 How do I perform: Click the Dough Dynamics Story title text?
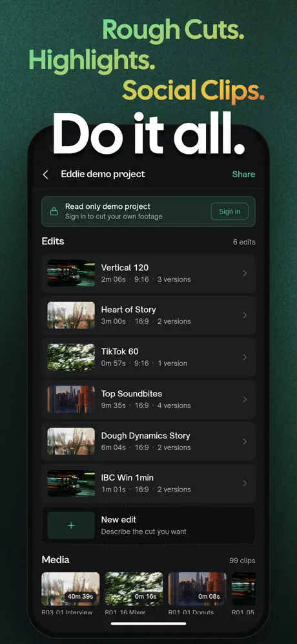click(146, 436)
